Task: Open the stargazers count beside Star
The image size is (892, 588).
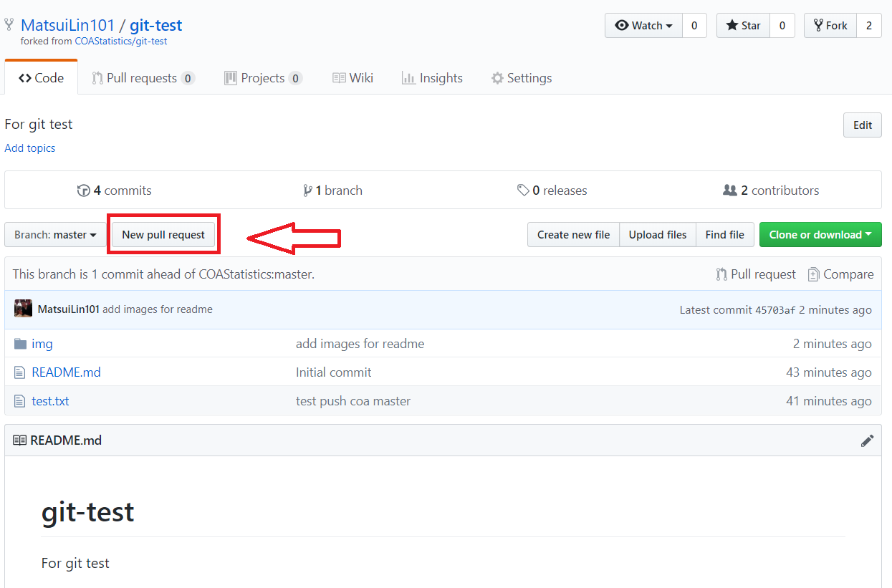Action: 782,25
